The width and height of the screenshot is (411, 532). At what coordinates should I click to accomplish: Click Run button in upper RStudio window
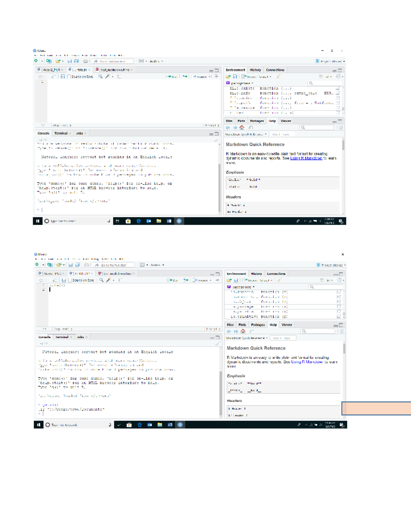tap(172, 77)
